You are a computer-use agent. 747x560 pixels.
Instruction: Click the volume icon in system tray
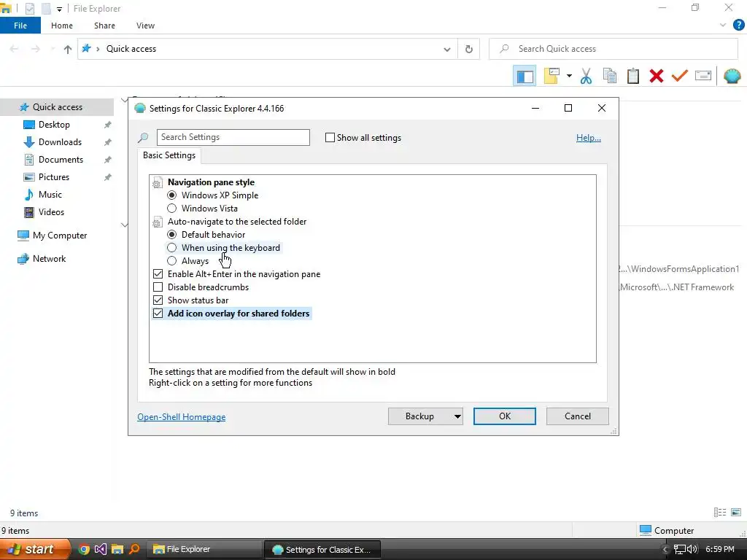point(692,549)
